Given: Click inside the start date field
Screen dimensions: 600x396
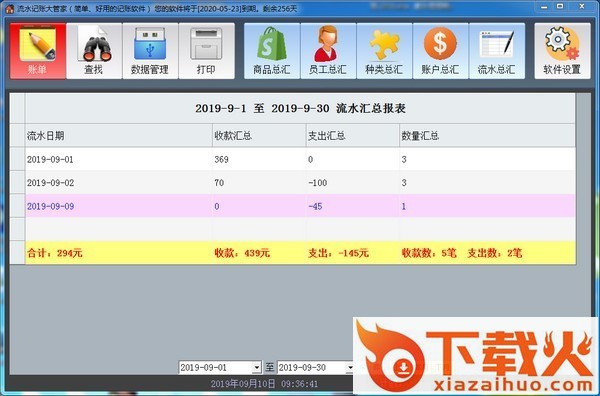Looking at the screenshot, I should (x=216, y=368).
